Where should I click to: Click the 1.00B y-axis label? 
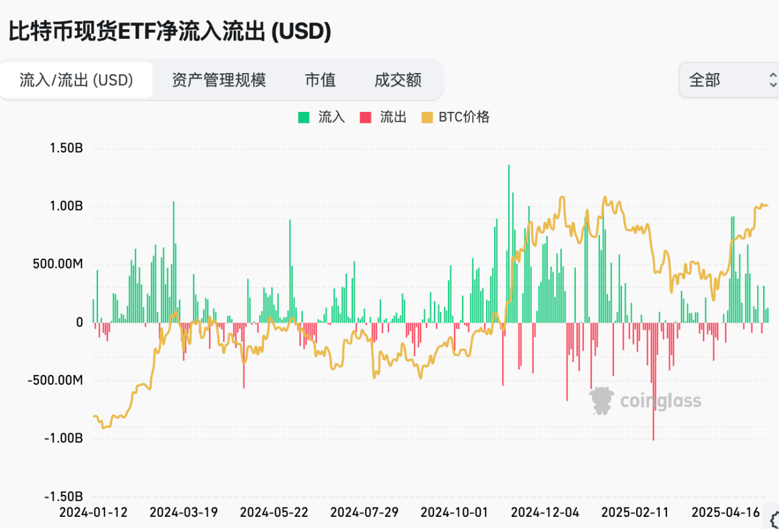click(66, 206)
